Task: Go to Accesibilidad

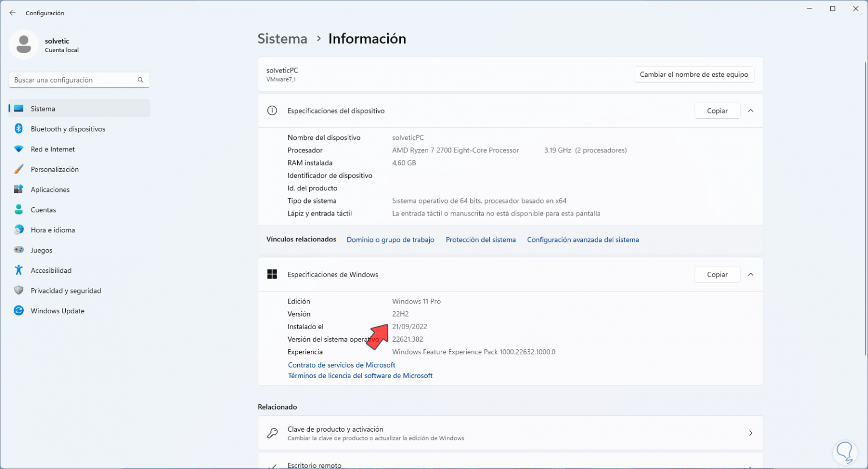Action: (x=79, y=270)
